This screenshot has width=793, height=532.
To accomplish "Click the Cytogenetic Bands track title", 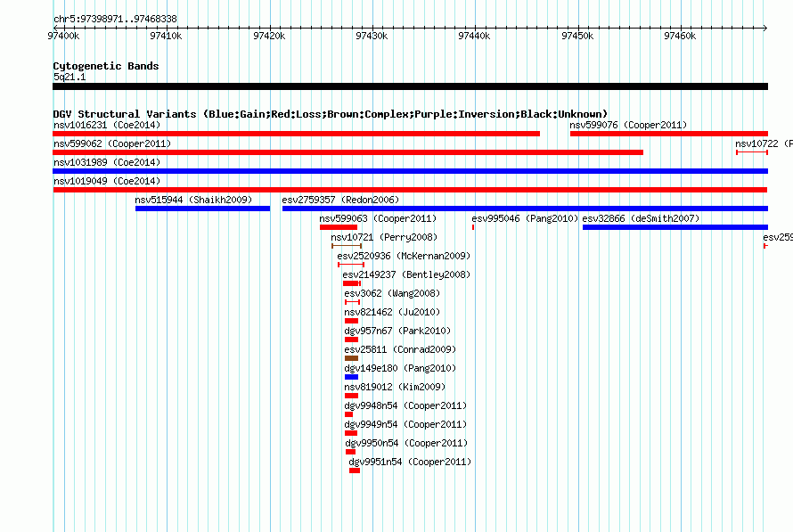I will pyautogui.click(x=106, y=66).
